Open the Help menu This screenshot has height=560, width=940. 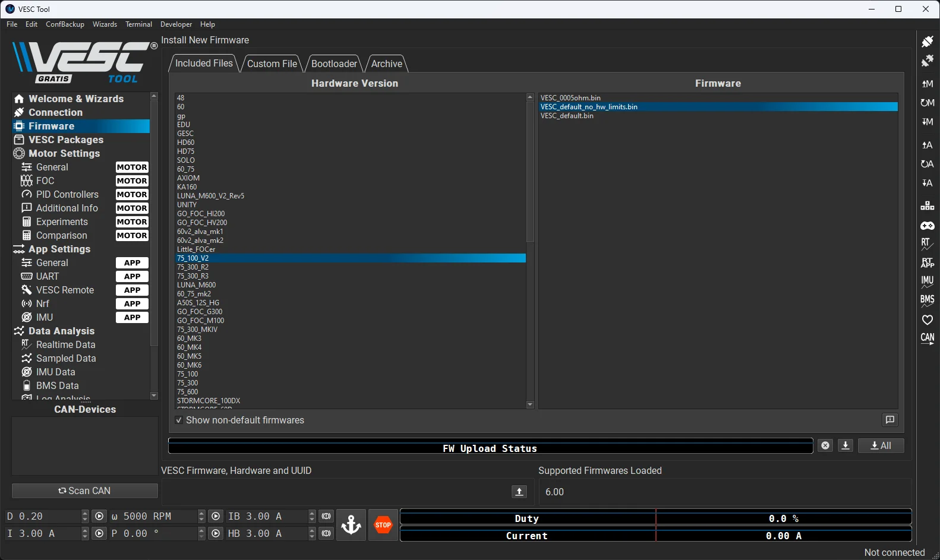(x=207, y=24)
